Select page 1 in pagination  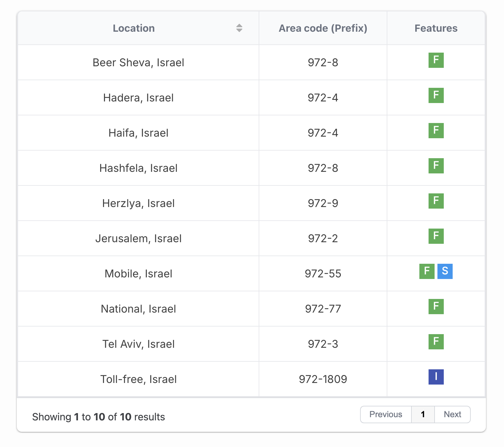423,414
